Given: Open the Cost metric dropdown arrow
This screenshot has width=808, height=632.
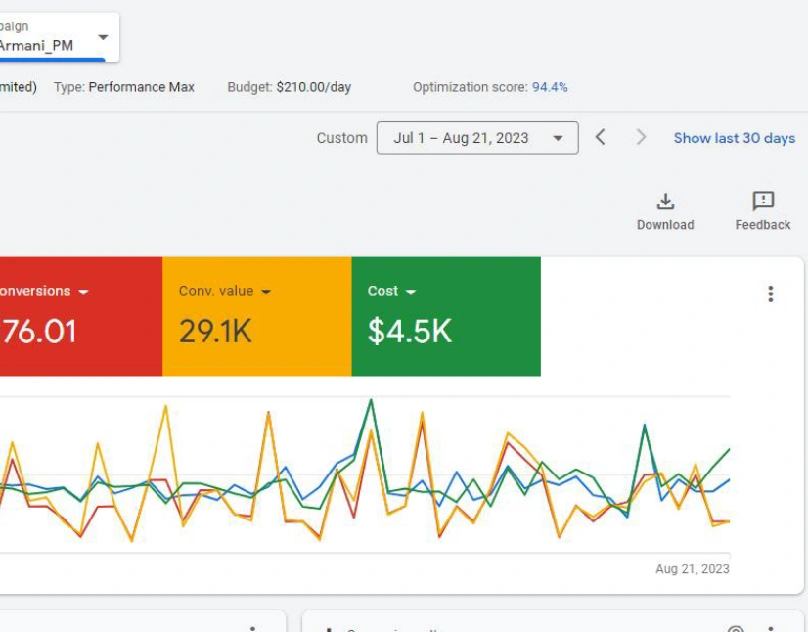Looking at the screenshot, I should tap(411, 292).
